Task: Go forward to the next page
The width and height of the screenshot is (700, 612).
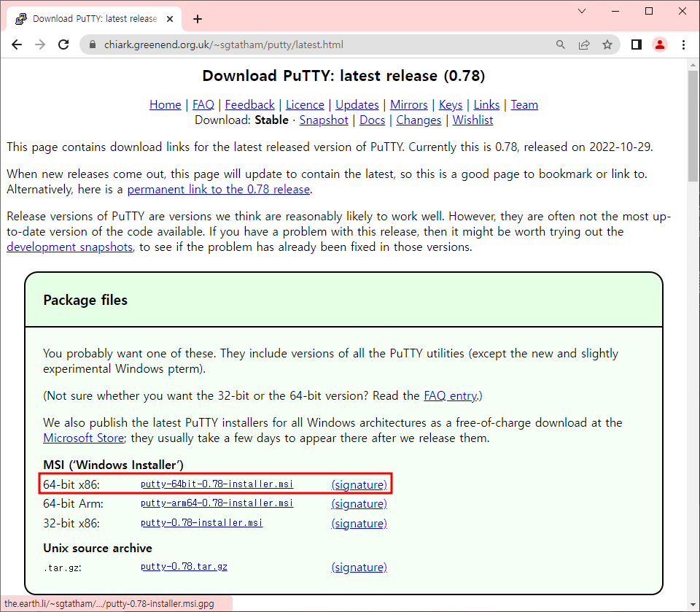Action: [40, 44]
